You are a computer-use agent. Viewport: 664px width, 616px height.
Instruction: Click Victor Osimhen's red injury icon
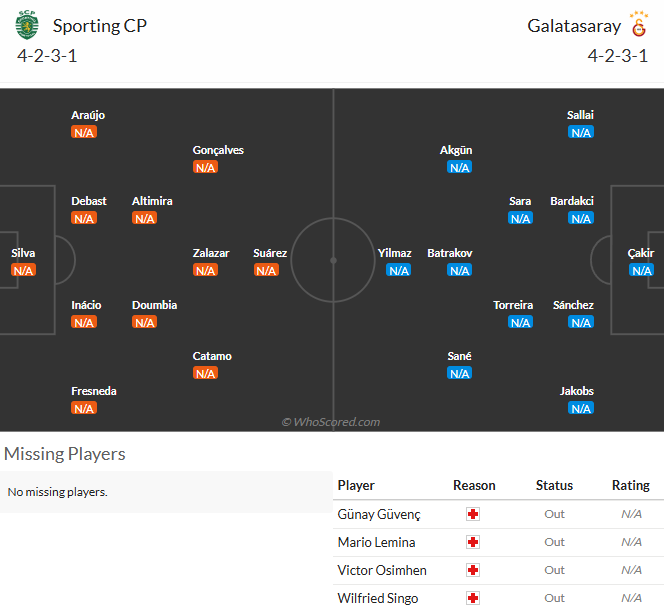[473, 570]
